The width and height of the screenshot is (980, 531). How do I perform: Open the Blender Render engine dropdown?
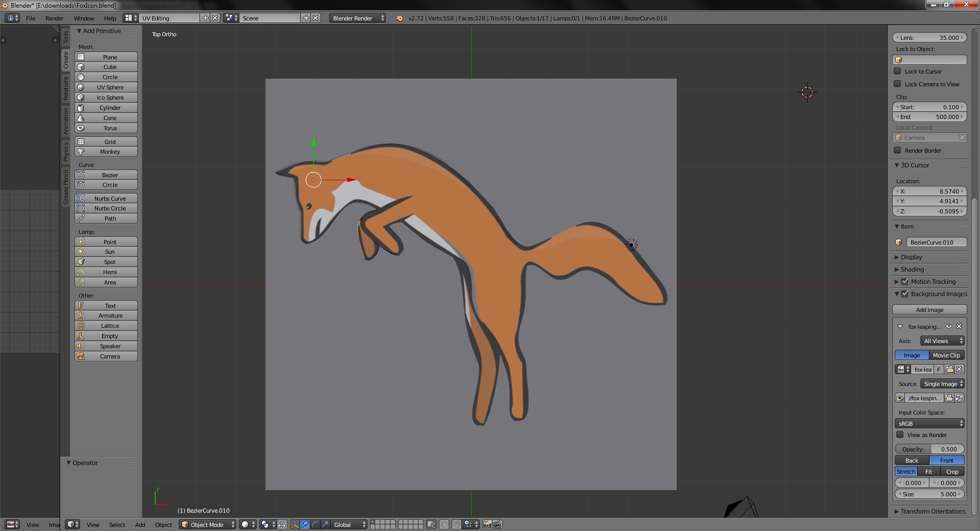[358, 18]
